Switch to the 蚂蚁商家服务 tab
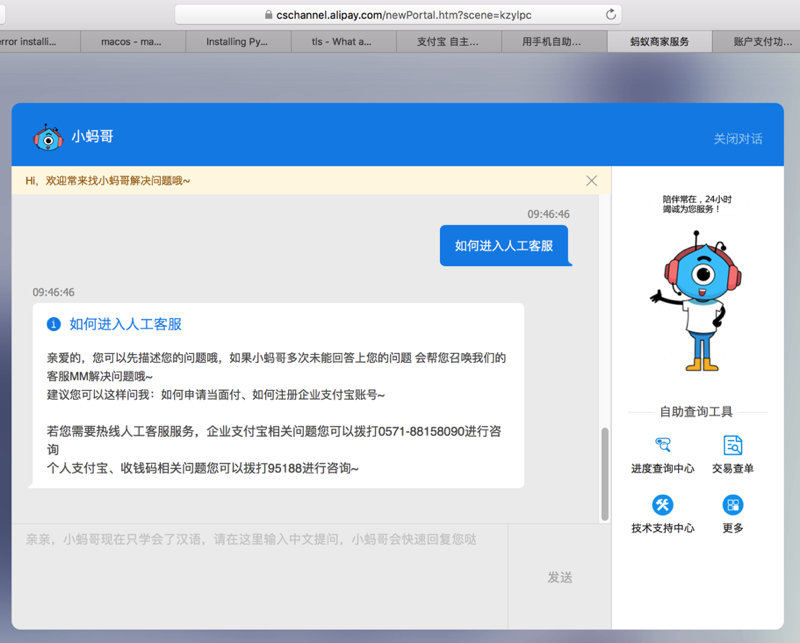The image size is (800, 643). (x=659, y=41)
